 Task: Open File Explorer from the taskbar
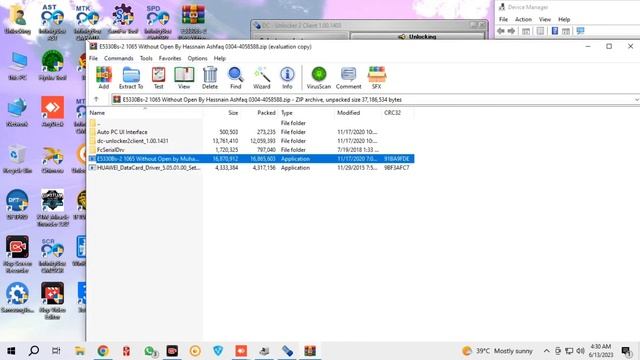point(80,351)
